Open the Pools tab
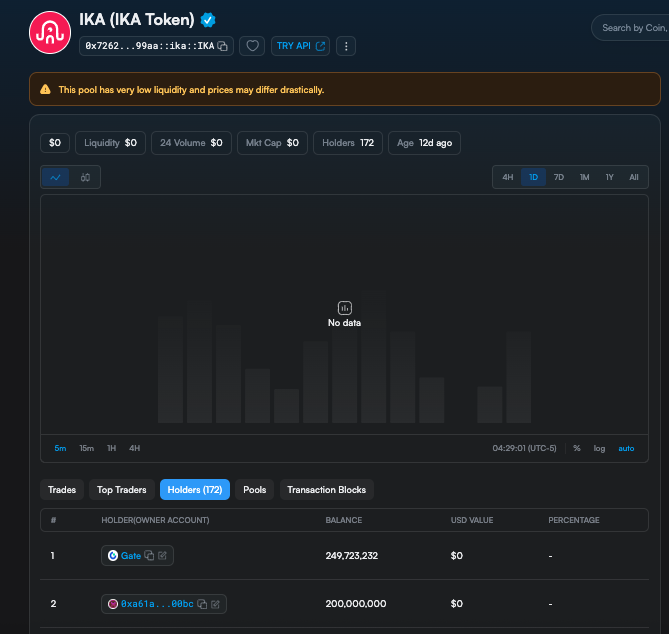The width and height of the screenshot is (669, 634). pos(255,489)
